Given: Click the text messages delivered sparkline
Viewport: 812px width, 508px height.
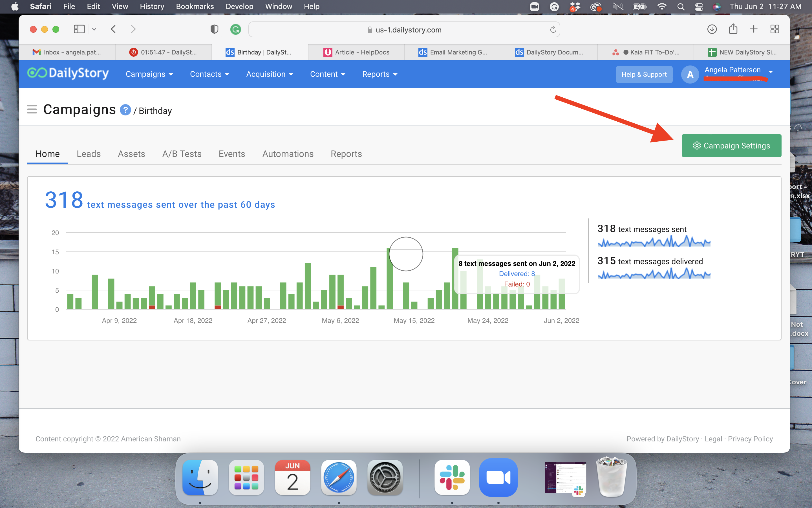Looking at the screenshot, I should tap(654, 273).
